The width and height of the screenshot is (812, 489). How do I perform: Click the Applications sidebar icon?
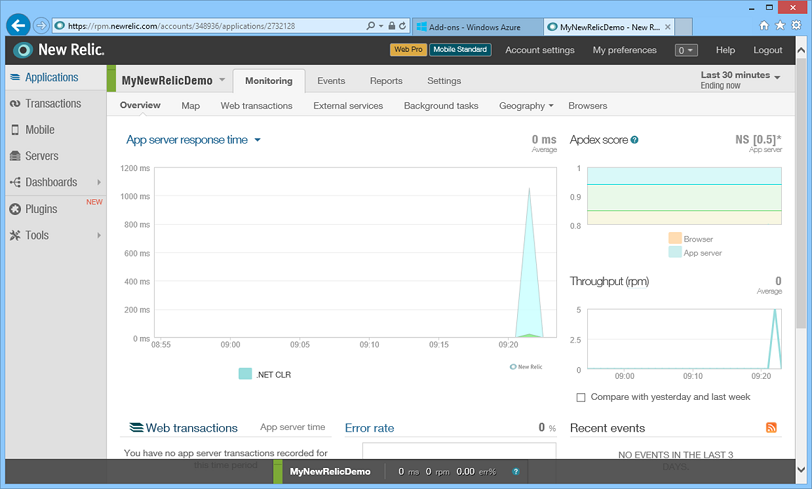click(x=15, y=77)
